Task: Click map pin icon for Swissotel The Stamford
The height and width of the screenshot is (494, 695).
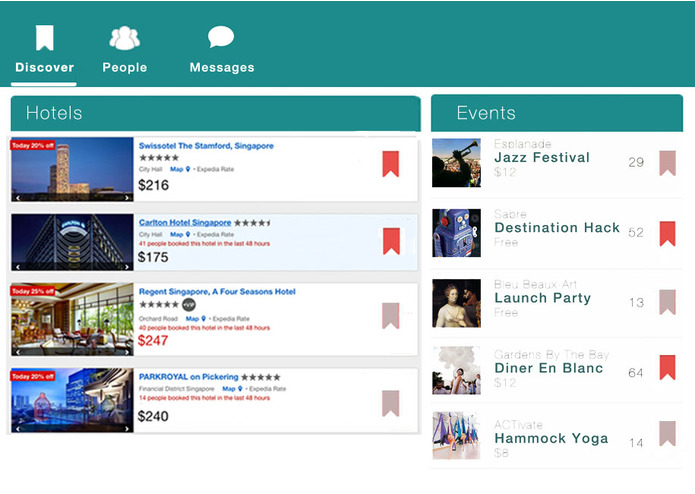Action: click(x=188, y=169)
